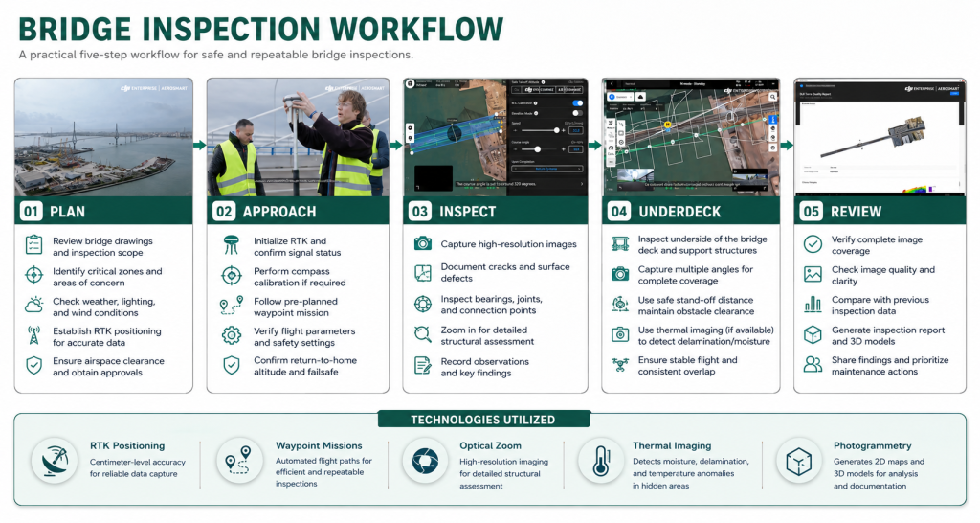
Task: Click the bridge deck icon in the Underdeck card
Action: 620,244
